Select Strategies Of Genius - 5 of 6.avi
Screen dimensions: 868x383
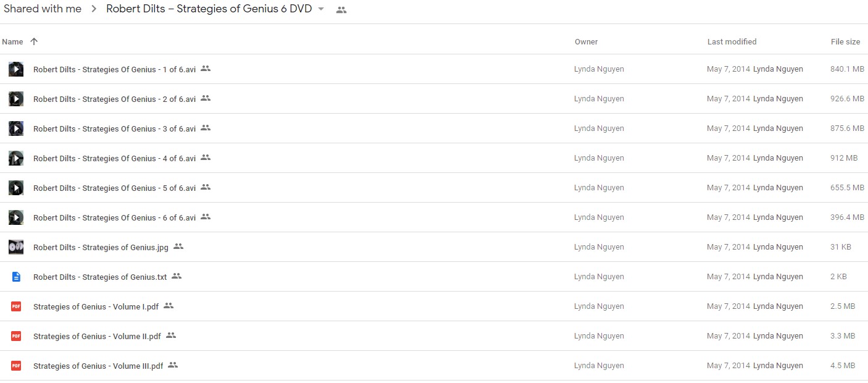pos(434,188)
